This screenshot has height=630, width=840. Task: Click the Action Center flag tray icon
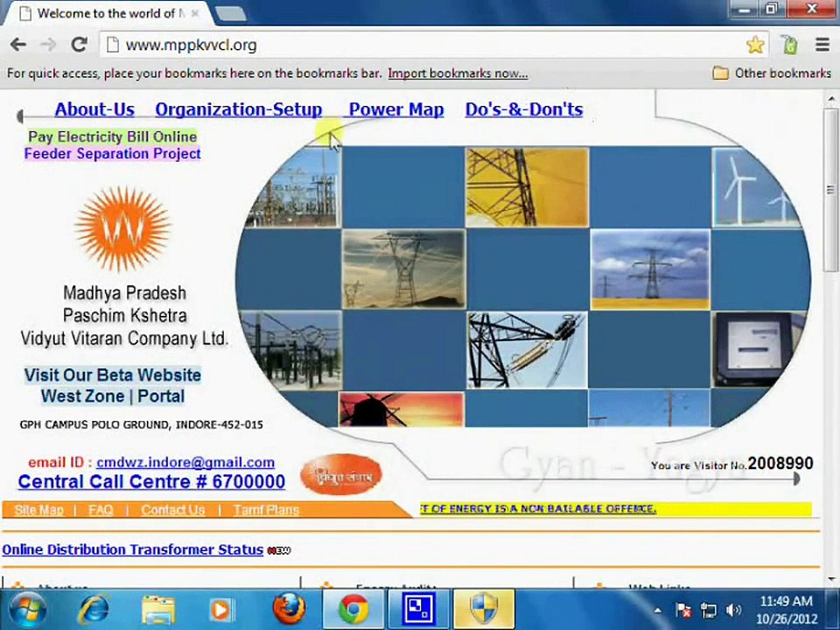coord(683,610)
